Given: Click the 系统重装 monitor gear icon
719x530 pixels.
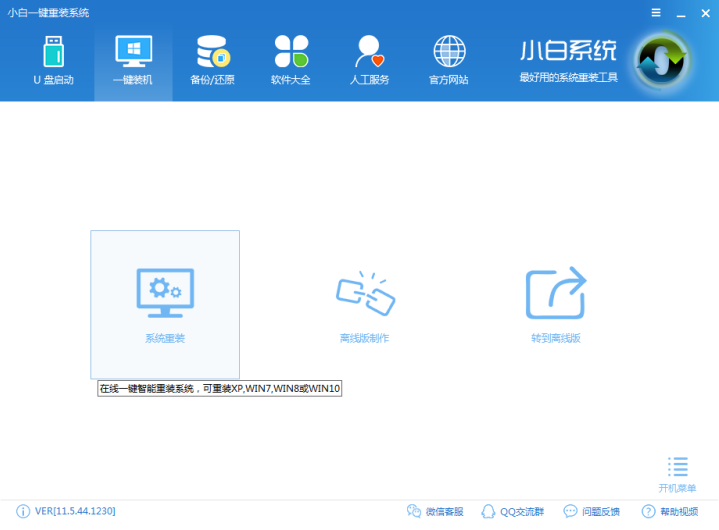Looking at the screenshot, I should [165, 293].
